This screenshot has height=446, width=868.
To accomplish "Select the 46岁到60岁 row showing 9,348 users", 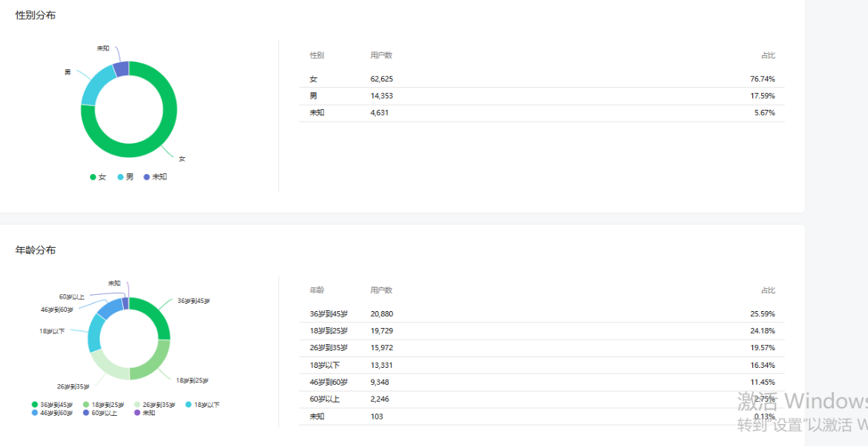I will point(542,382).
